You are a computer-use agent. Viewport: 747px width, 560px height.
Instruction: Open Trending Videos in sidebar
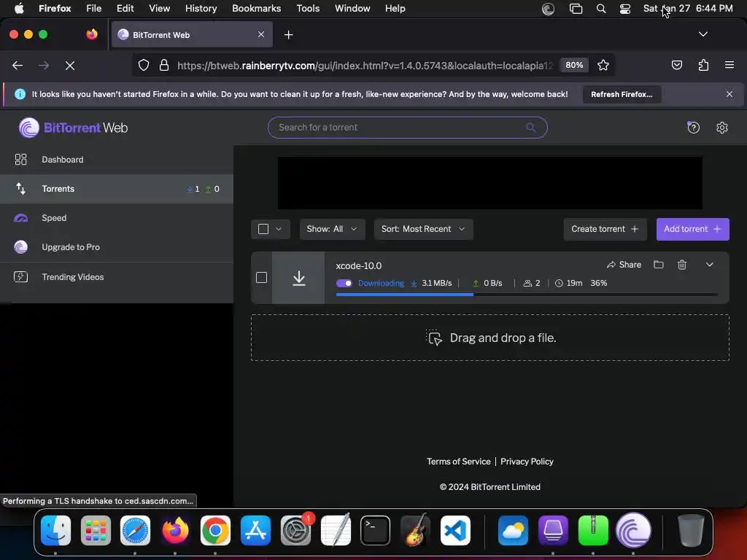click(117, 276)
